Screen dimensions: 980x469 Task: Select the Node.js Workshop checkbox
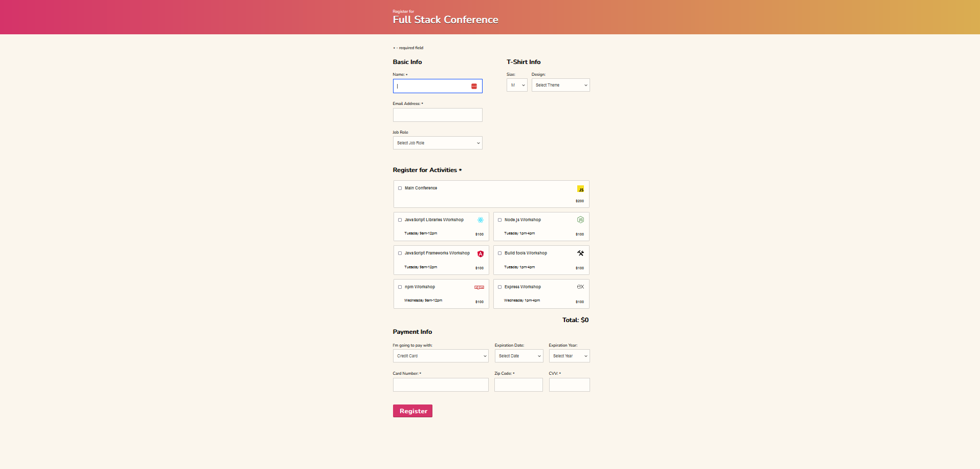499,220
